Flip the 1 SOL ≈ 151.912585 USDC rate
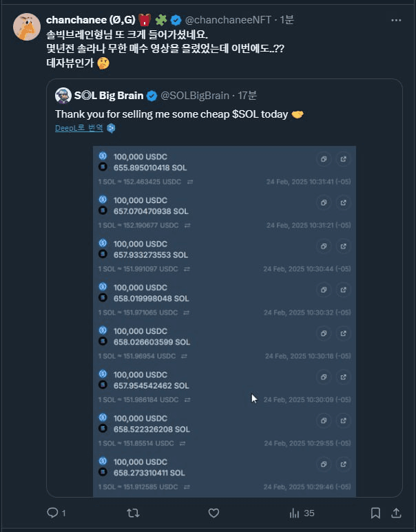The height and width of the screenshot is (532, 416). (189, 487)
